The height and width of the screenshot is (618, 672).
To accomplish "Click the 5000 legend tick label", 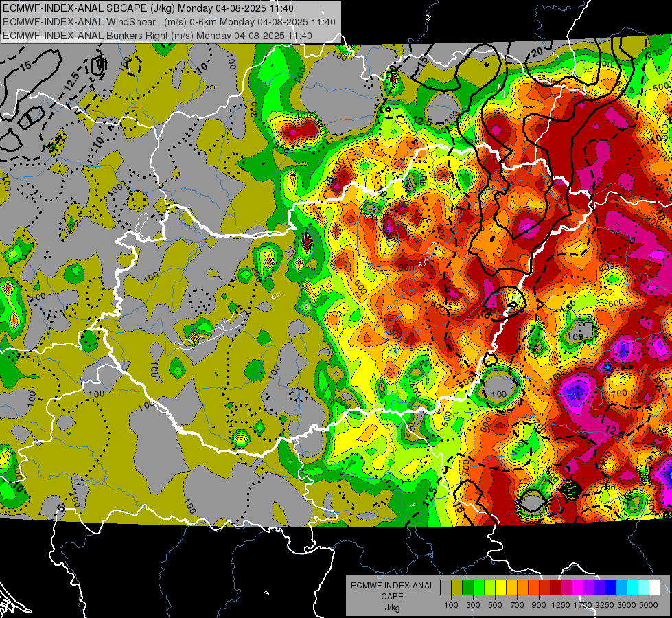I will pos(649,605).
